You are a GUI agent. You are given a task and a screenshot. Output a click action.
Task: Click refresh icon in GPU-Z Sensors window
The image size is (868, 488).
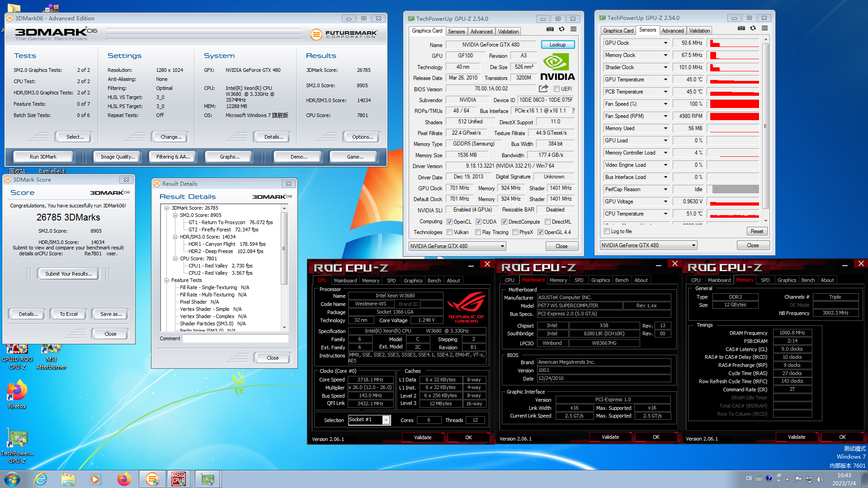point(753,28)
